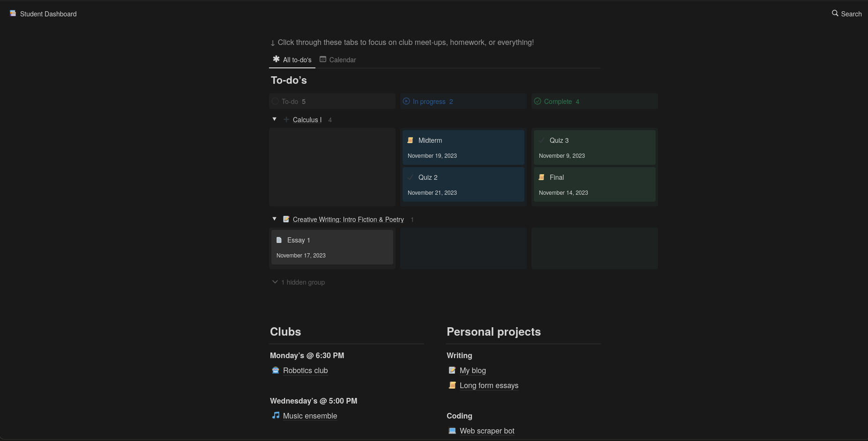Expand the 1 hidden group row
The height and width of the screenshot is (441, 868).
pos(299,282)
